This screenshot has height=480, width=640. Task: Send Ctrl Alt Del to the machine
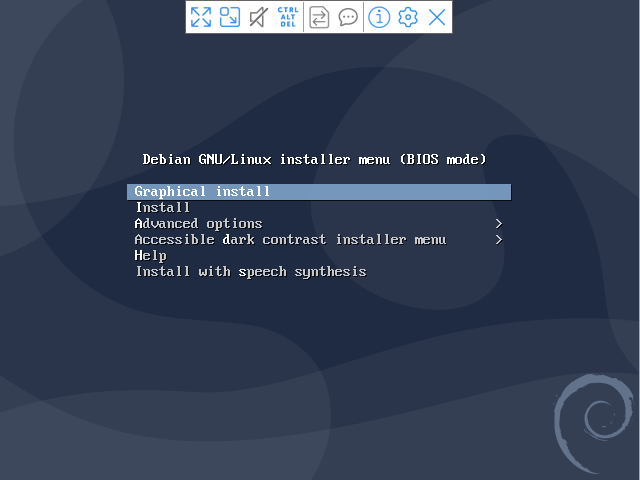pos(288,17)
